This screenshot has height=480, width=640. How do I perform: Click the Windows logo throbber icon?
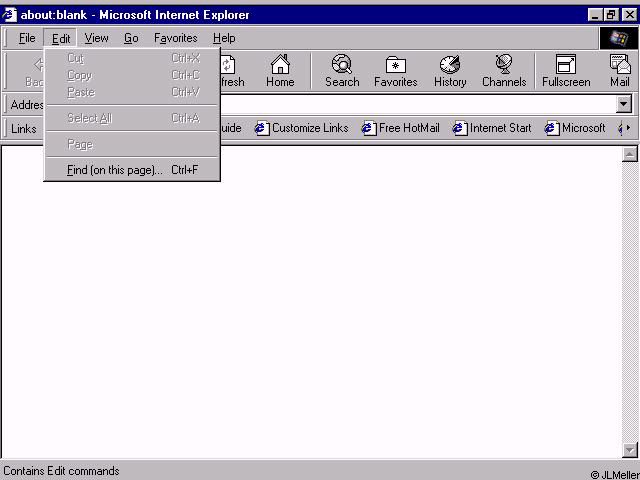[x=618, y=38]
